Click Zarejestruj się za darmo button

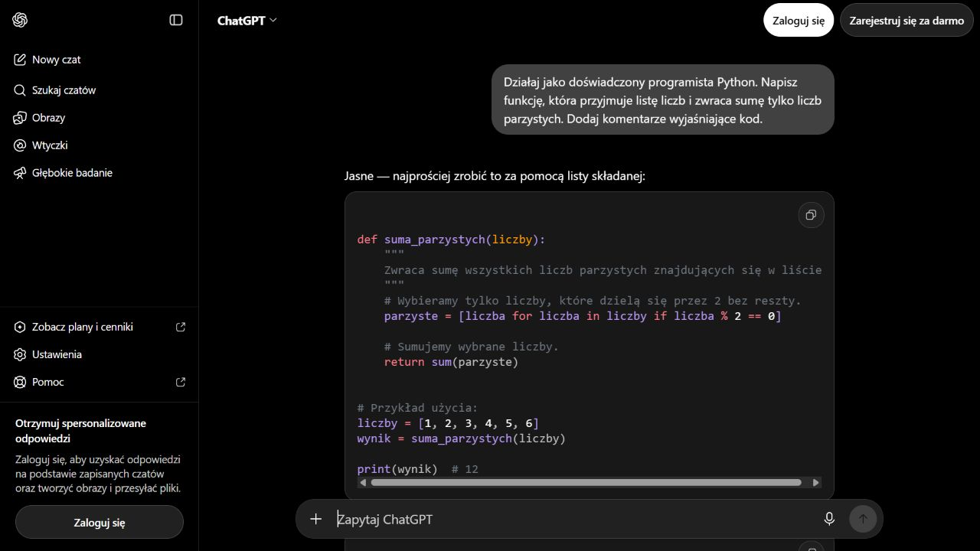tap(906, 21)
